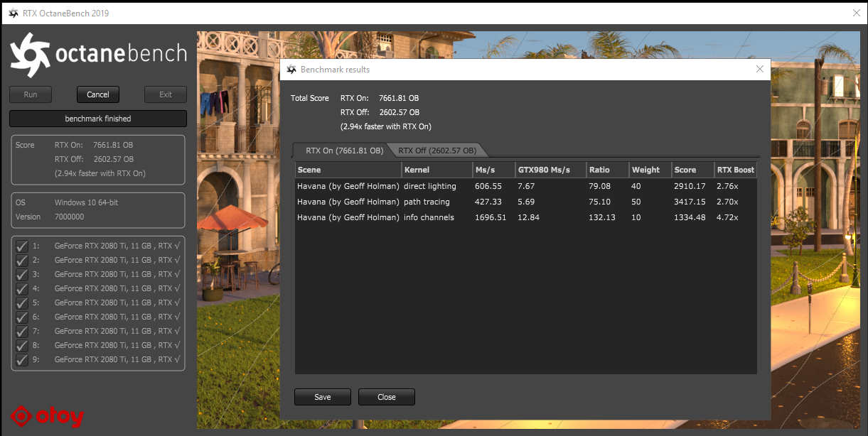Click the octanebench logo in the left panel
The image size is (868, 436).
point(98,53)
